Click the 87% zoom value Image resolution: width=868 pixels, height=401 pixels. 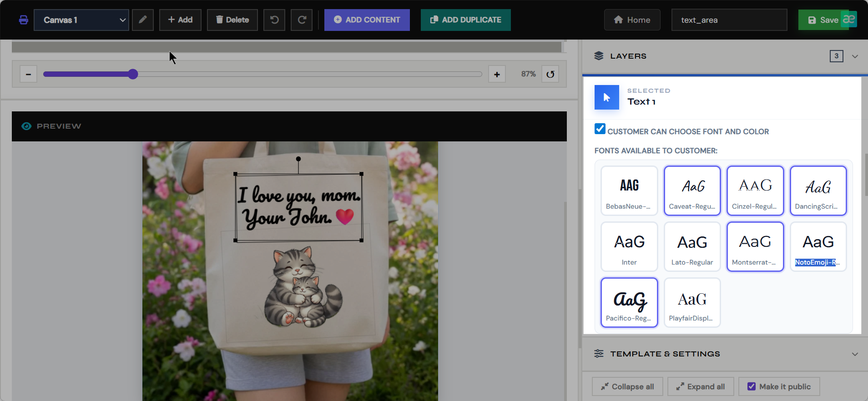(x=528, y=74)
